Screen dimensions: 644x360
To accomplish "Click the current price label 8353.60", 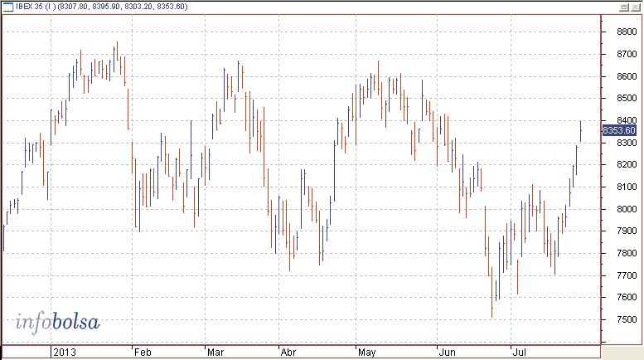I will tap(619, 130).
